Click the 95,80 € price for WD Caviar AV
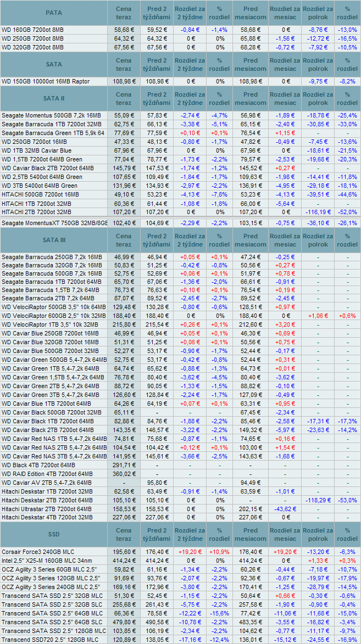The height and width of the screenshot is (644, 361). pos(156,483)
